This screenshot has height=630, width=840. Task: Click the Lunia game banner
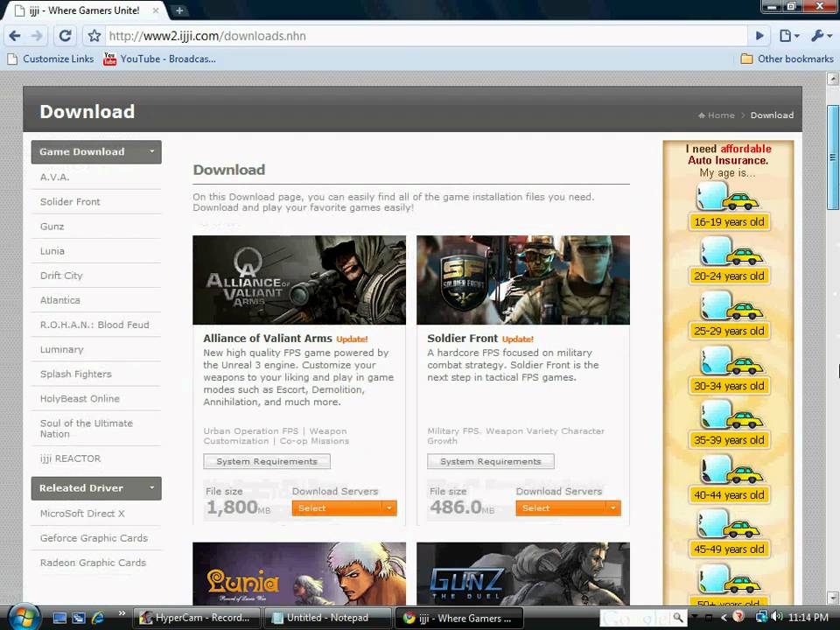point(299,574)
